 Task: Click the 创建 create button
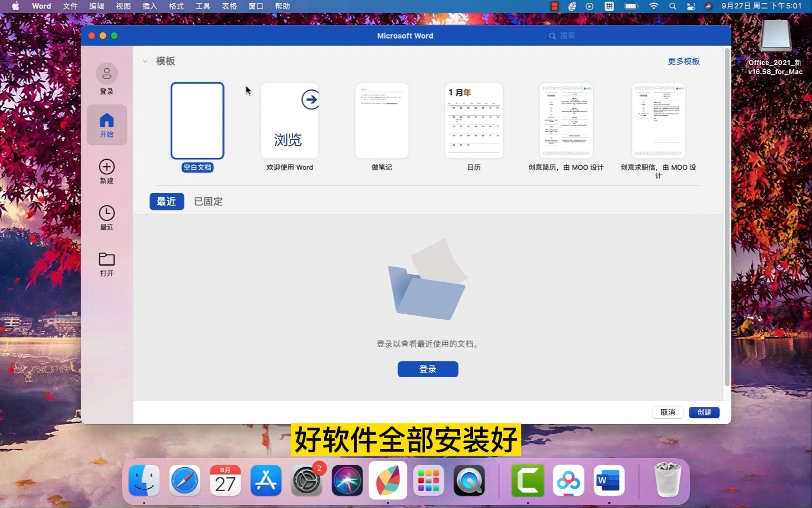704,413
